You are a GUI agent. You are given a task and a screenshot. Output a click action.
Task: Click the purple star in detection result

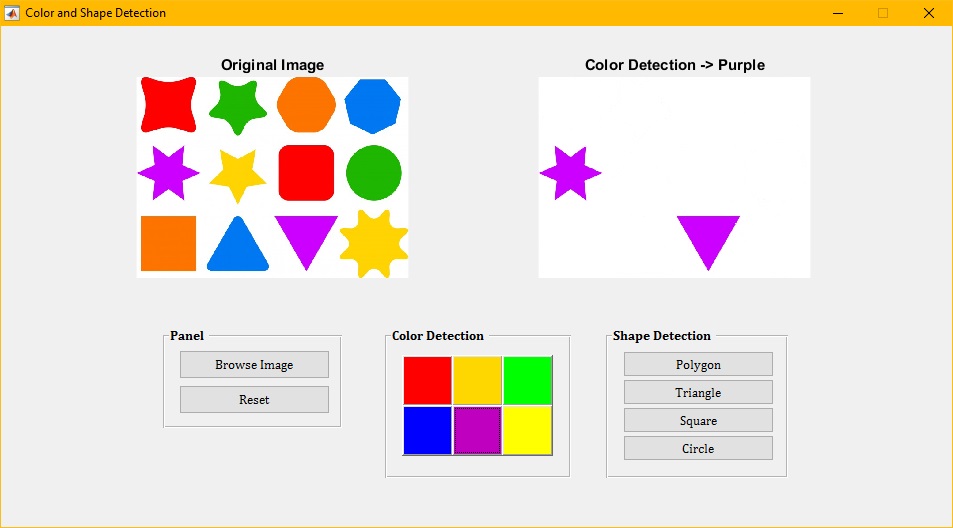pyautogui.click(x=569, y=173)
